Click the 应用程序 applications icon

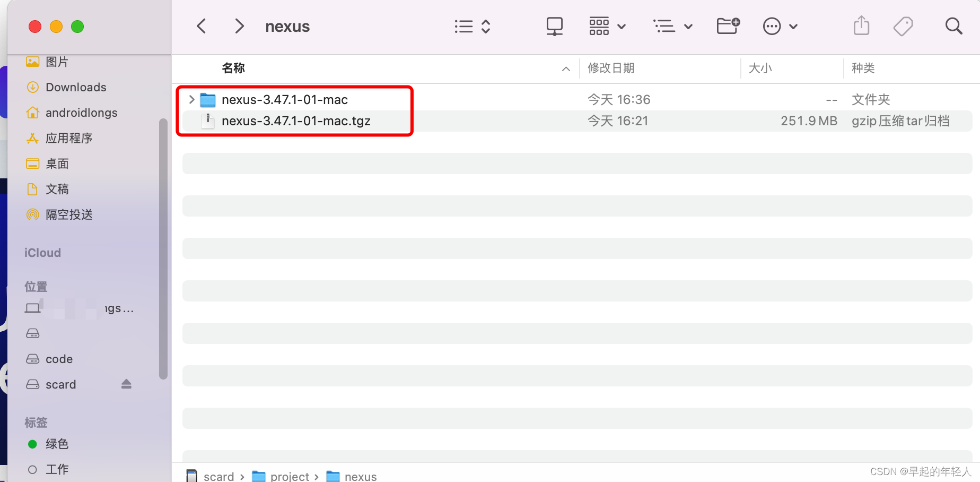[x=33, y=138]
